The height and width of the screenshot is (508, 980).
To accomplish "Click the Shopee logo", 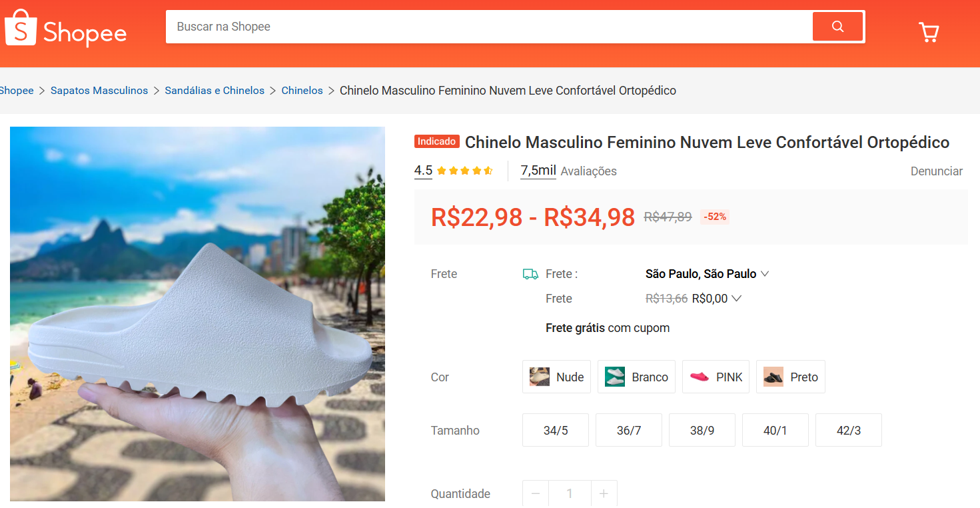I will point(65,28).
